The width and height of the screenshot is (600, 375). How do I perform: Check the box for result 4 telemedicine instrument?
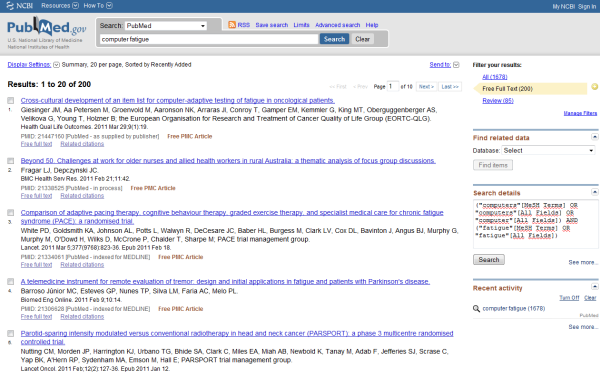tap(11, 281)
